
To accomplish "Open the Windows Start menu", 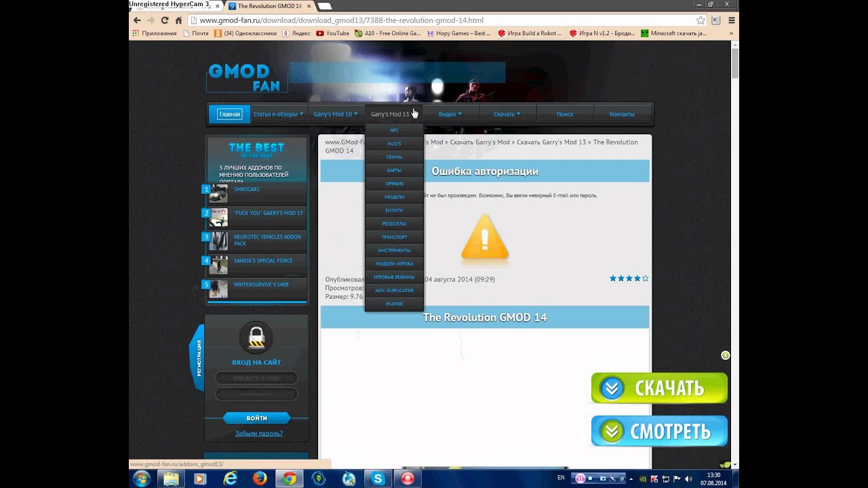I will pyautogui.click(x=142, y=479).
